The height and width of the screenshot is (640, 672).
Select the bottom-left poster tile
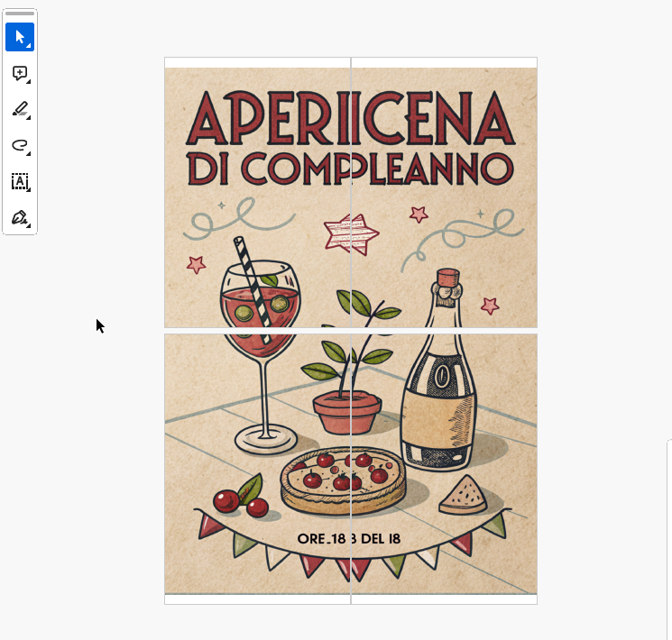coord(257,464)
